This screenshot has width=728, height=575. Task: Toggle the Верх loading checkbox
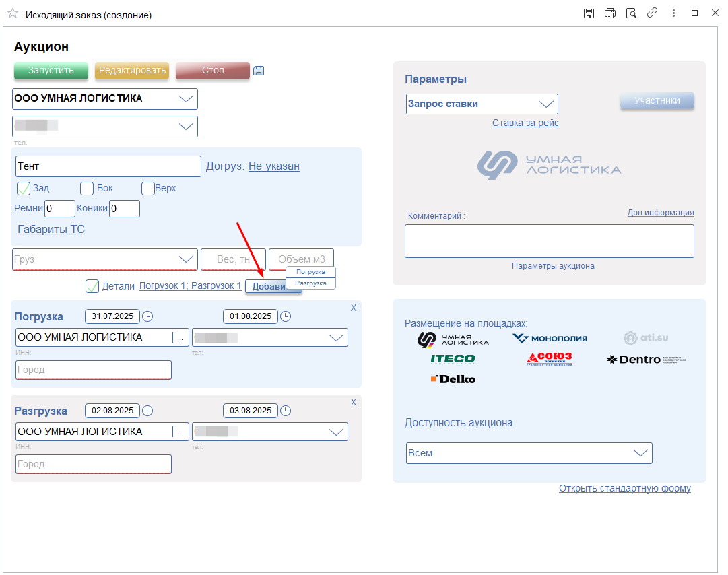[x=147, y=189]
